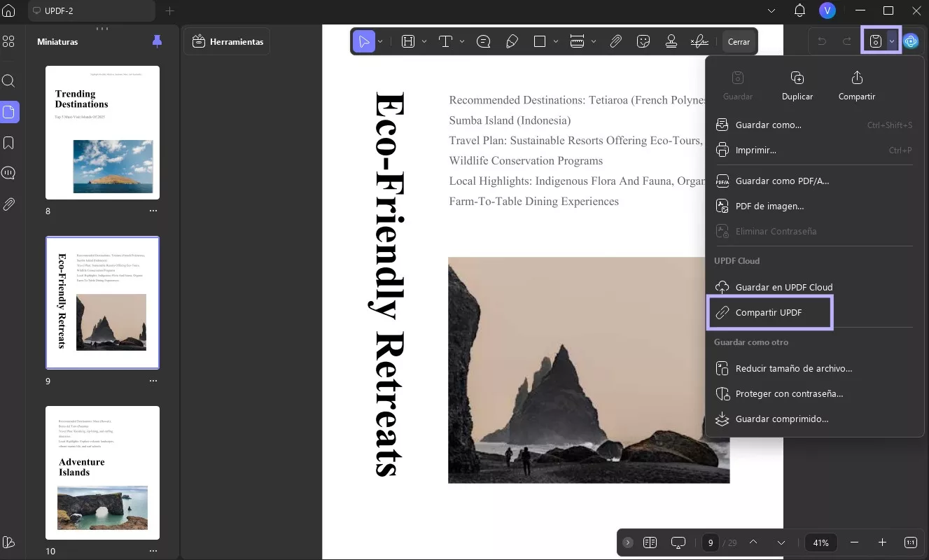Open the attachments panel in left sidebar
929x560 pixels.
(x=8, y=204)
